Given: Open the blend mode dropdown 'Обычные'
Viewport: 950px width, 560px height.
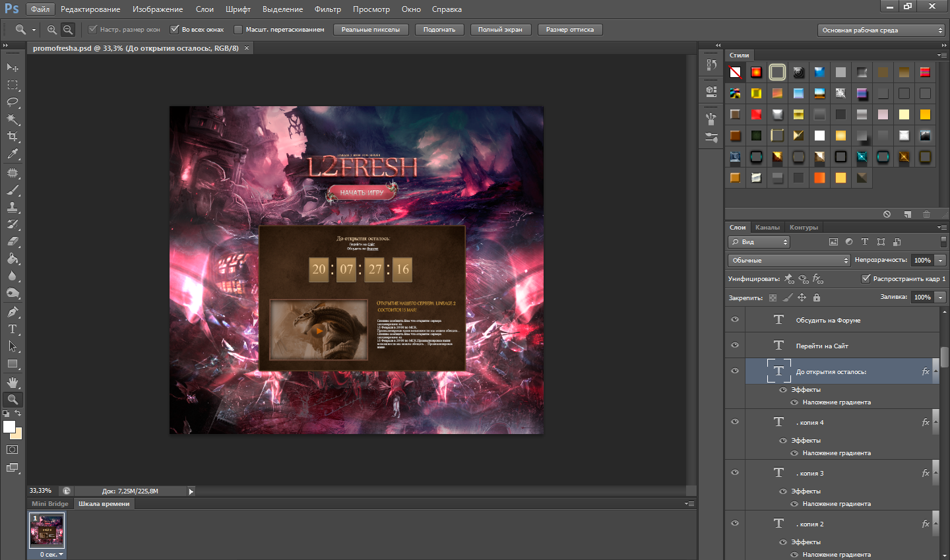Looking at the screenshot, I should pos(789,261).
